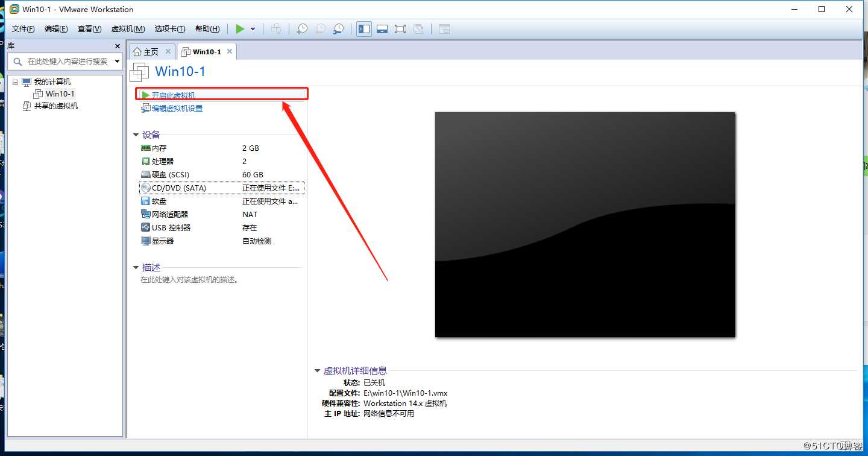
Task: Toggle the thumbnail bar view icon
Action: pos(382,29)
